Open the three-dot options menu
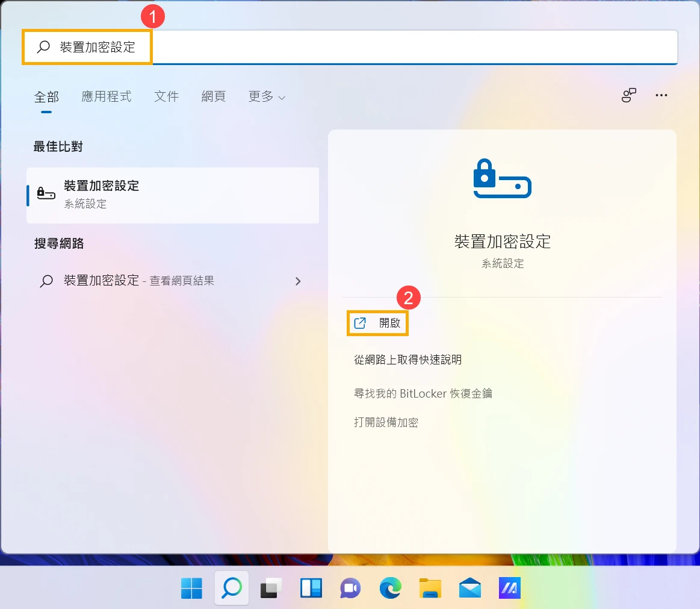Screen dimensions: 700x609 click(x=661, y=95)
